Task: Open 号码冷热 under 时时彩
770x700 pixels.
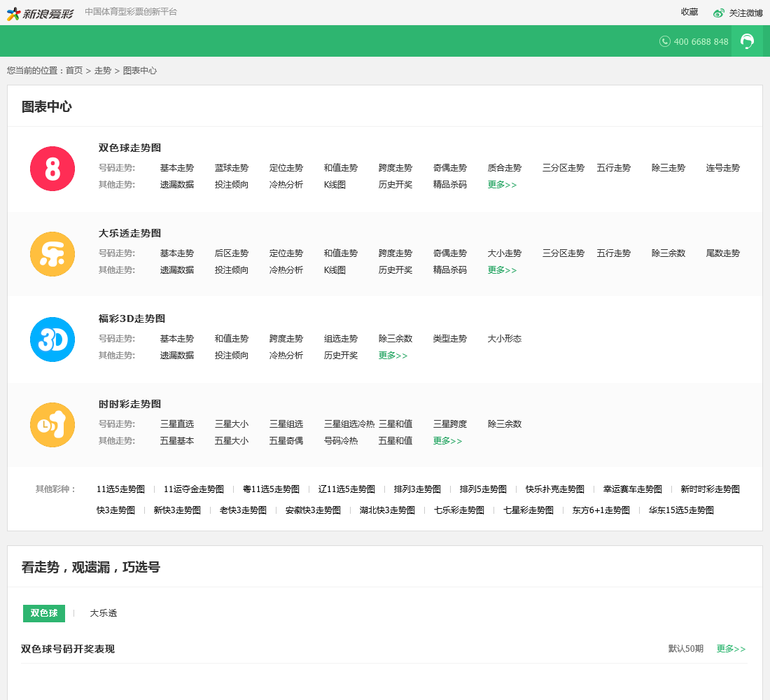Action: [x=341, y=441]
